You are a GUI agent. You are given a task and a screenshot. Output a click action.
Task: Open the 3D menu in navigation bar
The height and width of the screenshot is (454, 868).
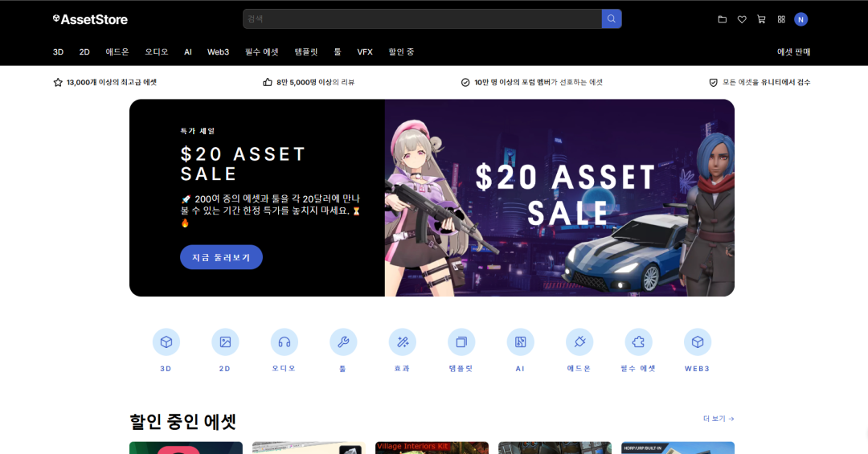pyautogui.click(x=58, y=52)
